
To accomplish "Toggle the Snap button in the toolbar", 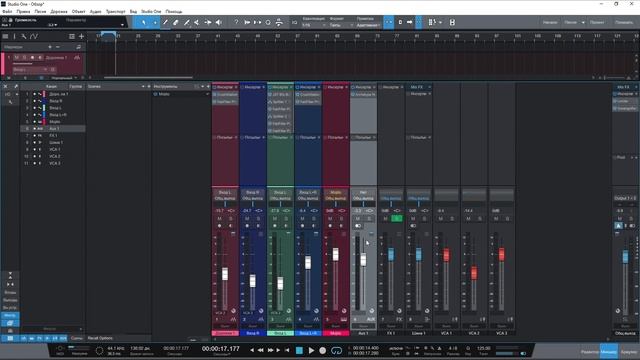I will (389, 22).
